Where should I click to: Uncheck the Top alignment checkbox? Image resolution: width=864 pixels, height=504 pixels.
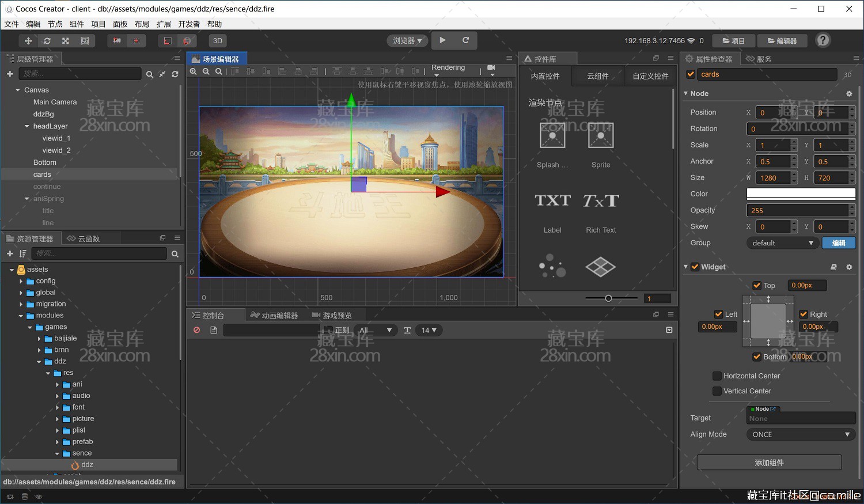[x=757, y=285]
